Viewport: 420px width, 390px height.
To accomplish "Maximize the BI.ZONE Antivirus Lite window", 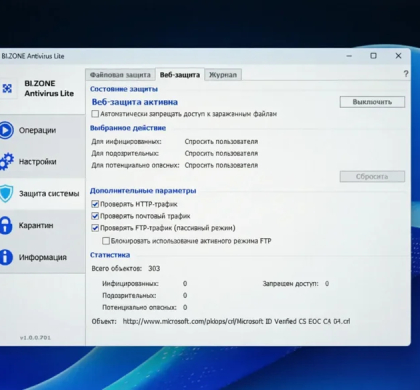I will [x=373, y=56].
